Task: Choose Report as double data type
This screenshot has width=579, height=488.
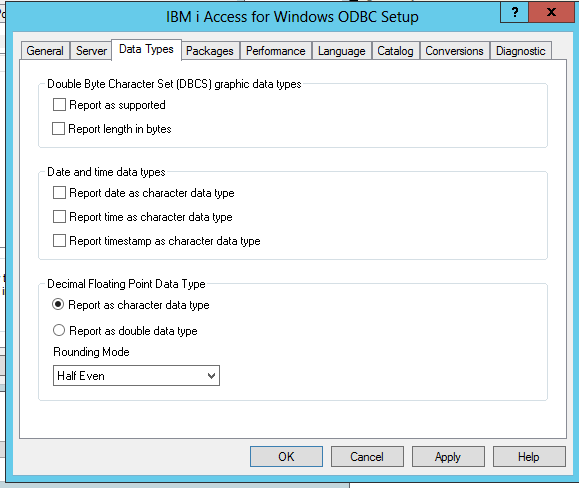Action: coord(59,330)
